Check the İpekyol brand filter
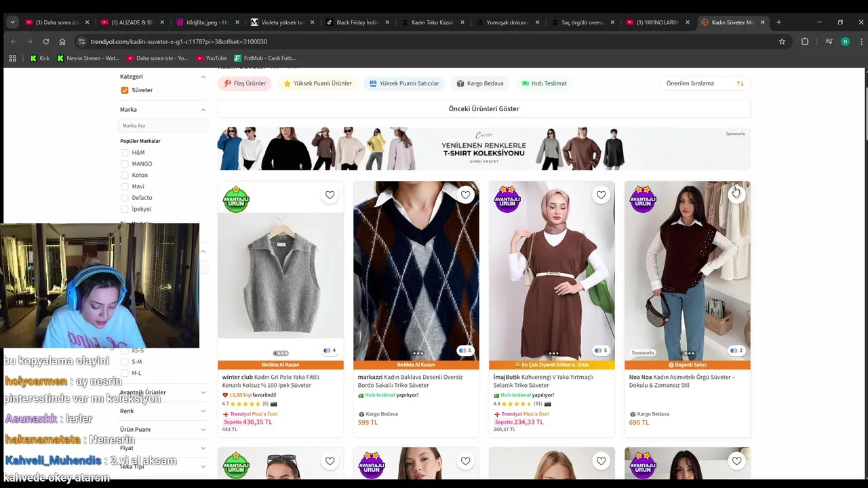Viewport: 868px width, 488px height. tap(125, 209)
